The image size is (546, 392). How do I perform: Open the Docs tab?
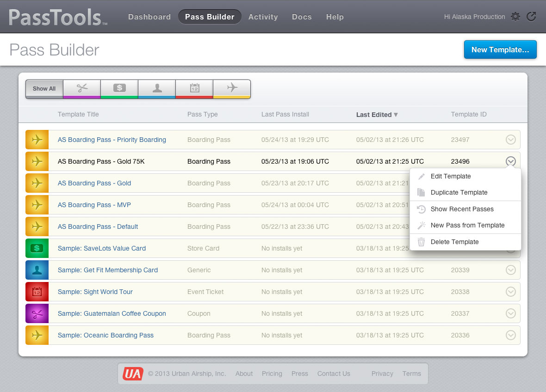(302, 17)
